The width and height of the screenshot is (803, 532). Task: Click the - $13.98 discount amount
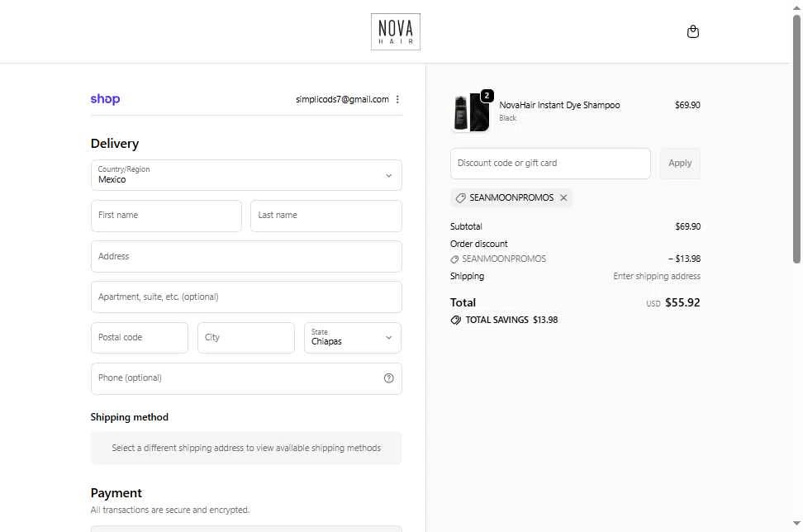click(684, 259)
